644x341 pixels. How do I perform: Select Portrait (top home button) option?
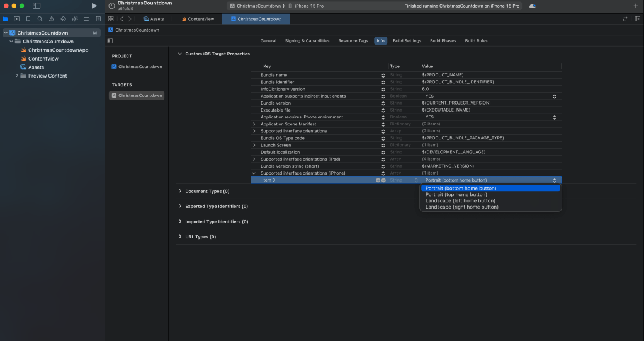[x=456, y=194]
